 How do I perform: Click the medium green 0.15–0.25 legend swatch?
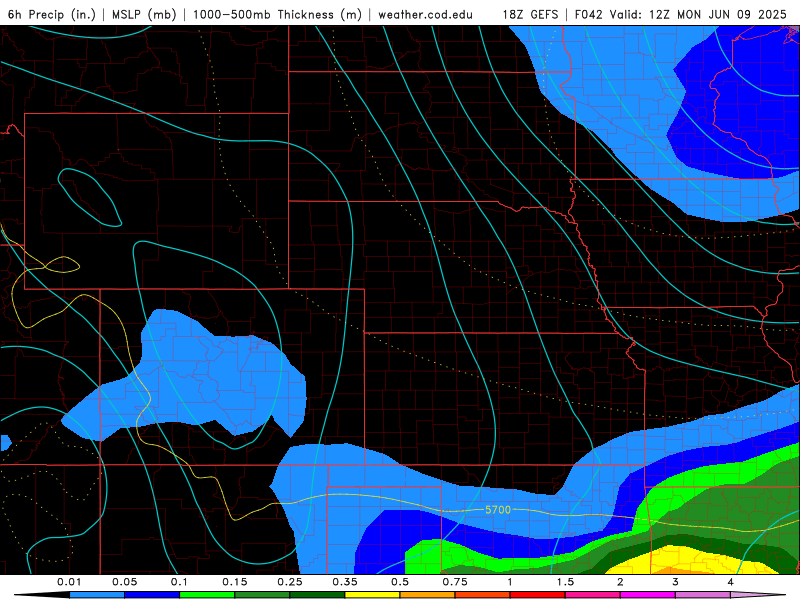click(x=262, y=595)
